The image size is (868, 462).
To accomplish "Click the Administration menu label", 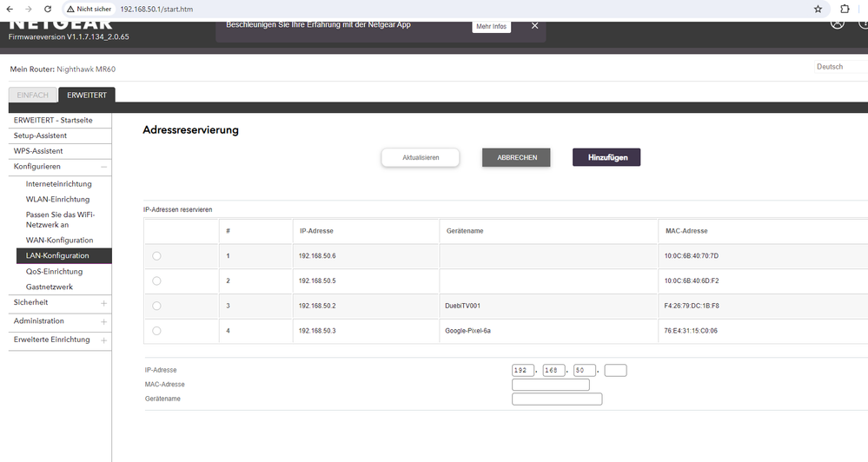I will point(39,321).
